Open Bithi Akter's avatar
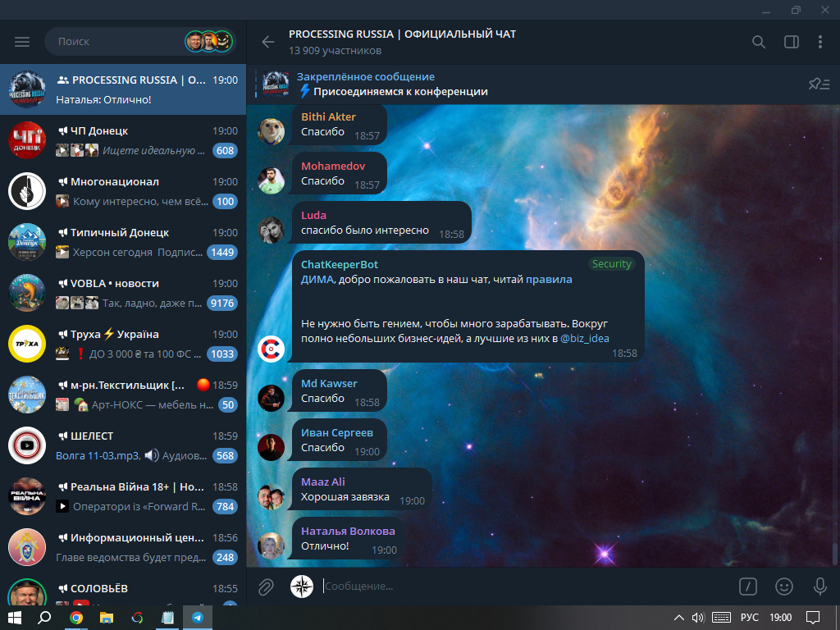The width and height of the screenshot is (840, 630). pos(271,131)
